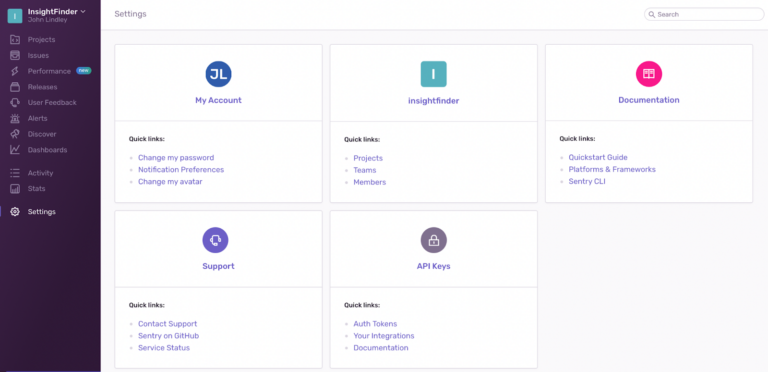Click the JL avatar in My Account card

(x=218, y=74)
